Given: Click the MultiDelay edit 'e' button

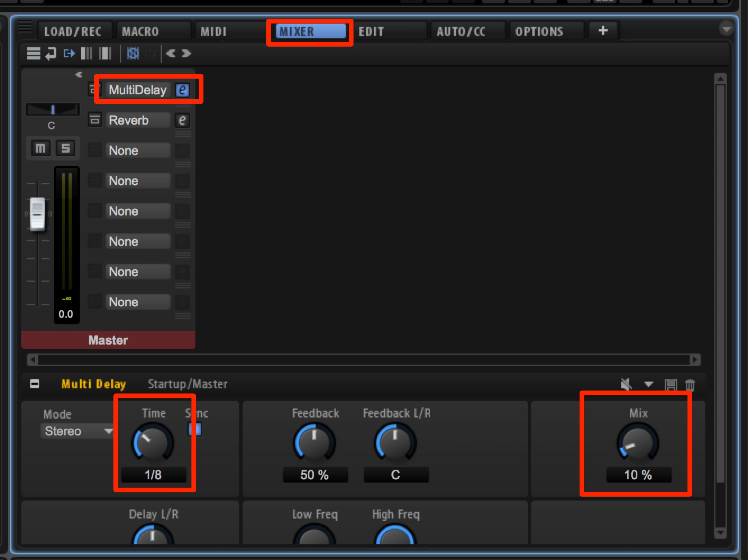Looking at the screenshot, I should point(182,90).
